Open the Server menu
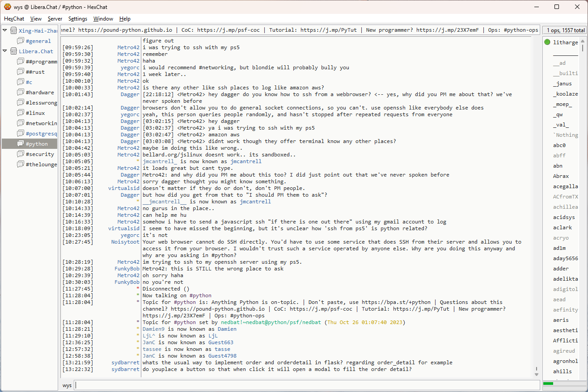This screenshot has width=588, height=392. tap(55, 19)
